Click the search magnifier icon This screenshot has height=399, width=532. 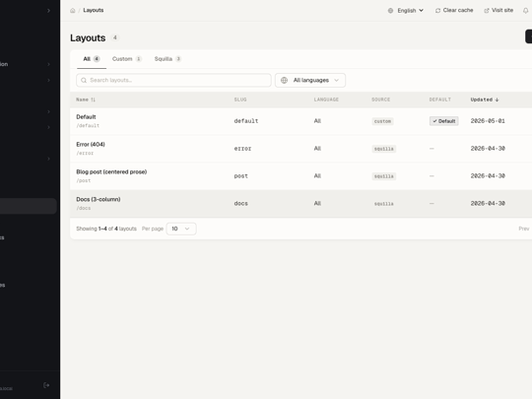pyautogui.click(x=84, y=81)
